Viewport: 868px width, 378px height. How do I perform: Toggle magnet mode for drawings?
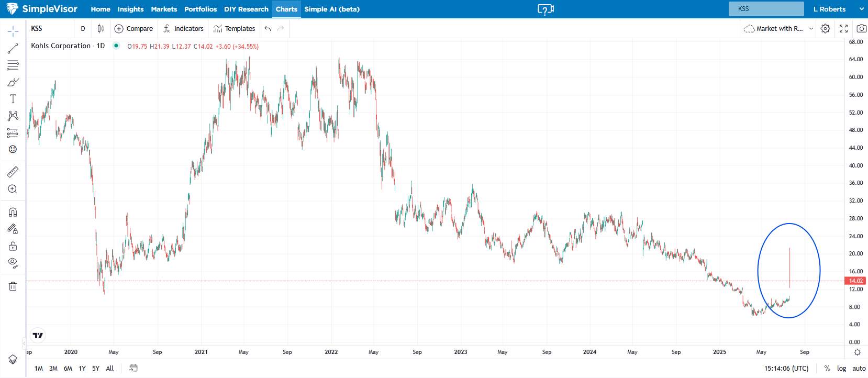pos(13,212)
